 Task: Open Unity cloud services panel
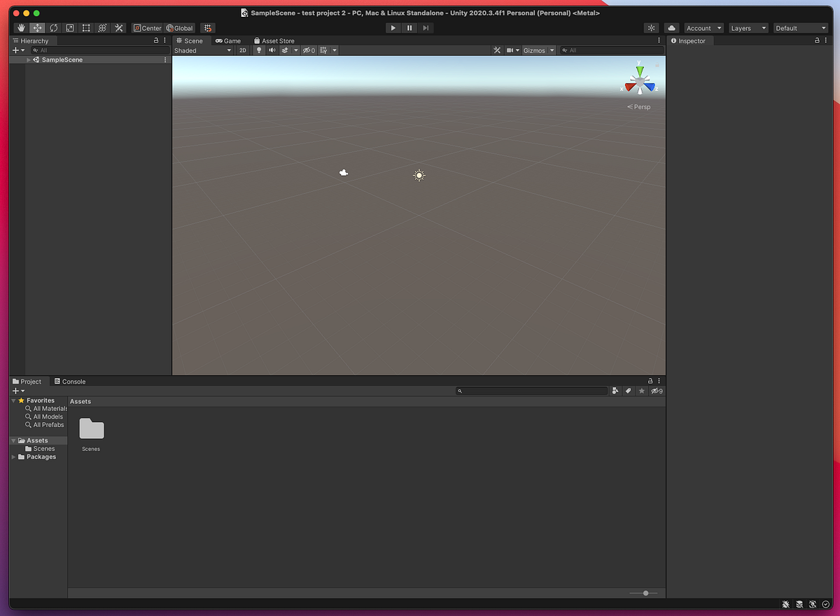(x=671, y=28)
